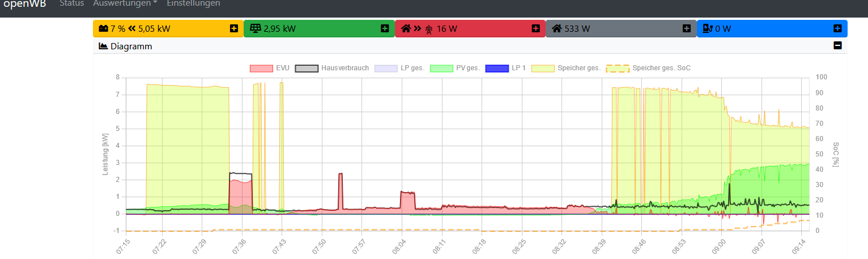Viewport: 868px width, 259px height.
Task: Click the chart icon beside Diagramm title
Action: pyautogui.click(x=103, y=46)
